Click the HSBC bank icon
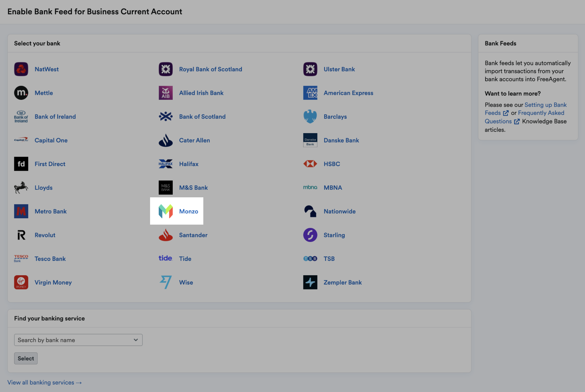Viewport: 585px width, 392px height. [310, 164]
